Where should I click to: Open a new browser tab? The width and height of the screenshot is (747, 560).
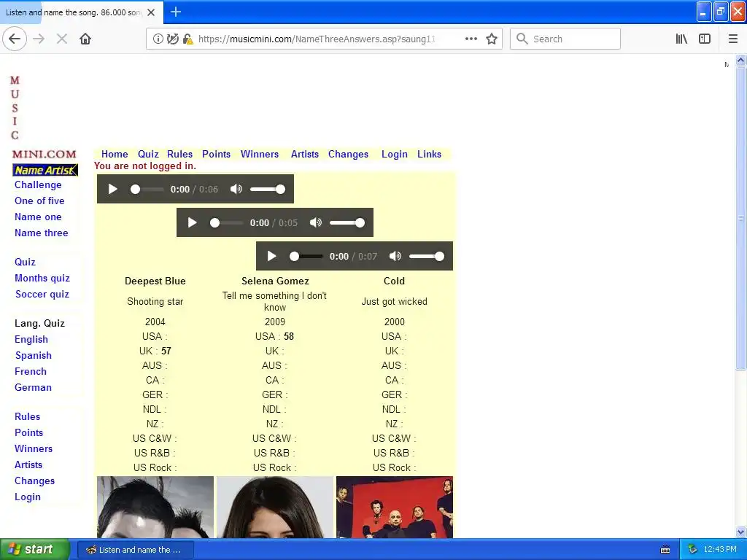pyautogui.click(x=176, y=12)
